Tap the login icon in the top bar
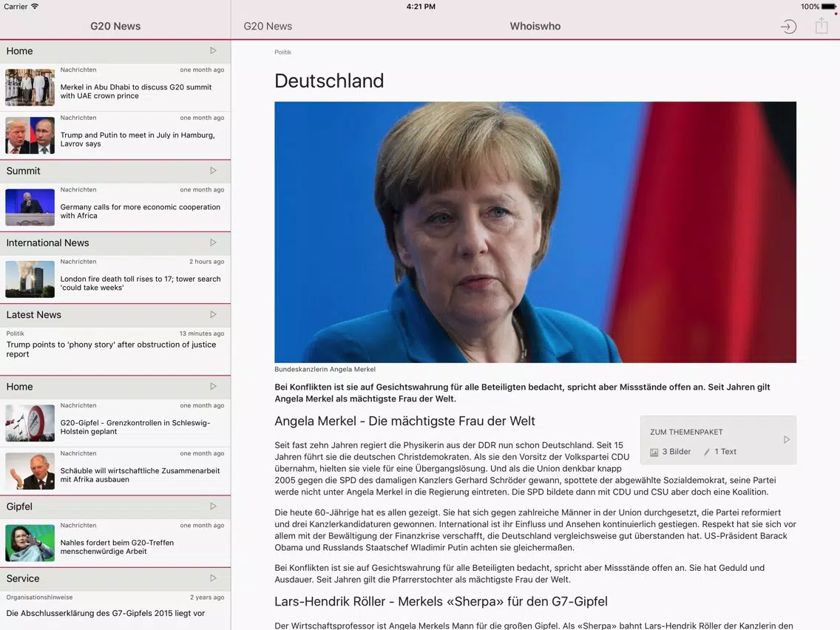 click(x=788, y=27)
